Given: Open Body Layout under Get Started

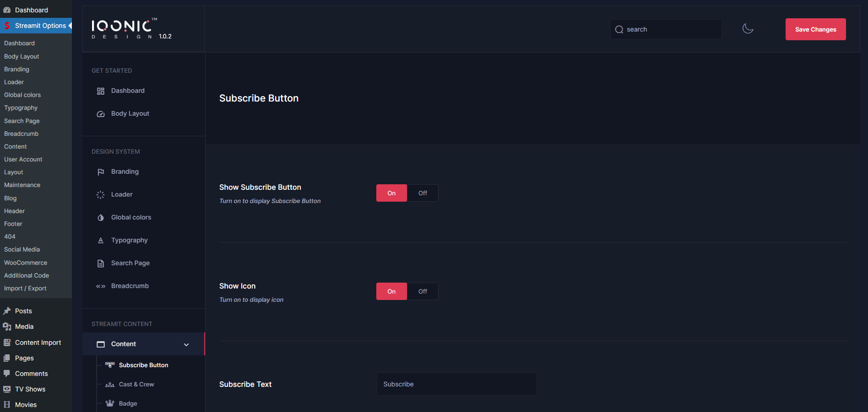Looking at the screenshot, I should coord(130,113).
